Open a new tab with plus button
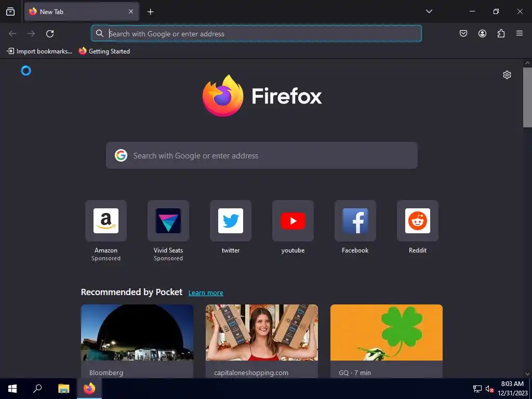Screen dimensions: 532x399 tap(150, 12)
